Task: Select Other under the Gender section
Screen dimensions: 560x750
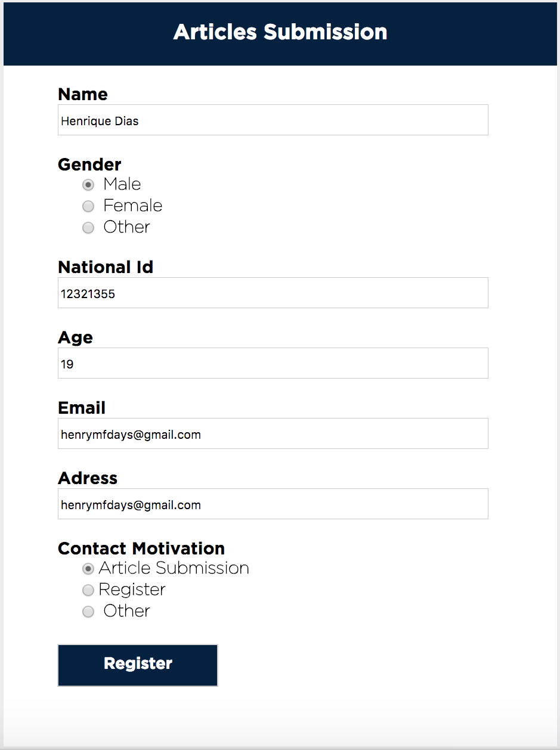Action: (x=88, y=228)
